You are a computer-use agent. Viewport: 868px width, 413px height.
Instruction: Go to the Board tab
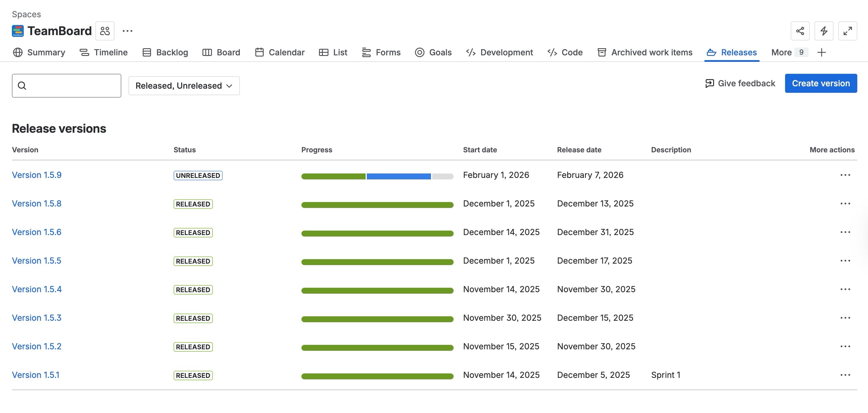(221, 52)
